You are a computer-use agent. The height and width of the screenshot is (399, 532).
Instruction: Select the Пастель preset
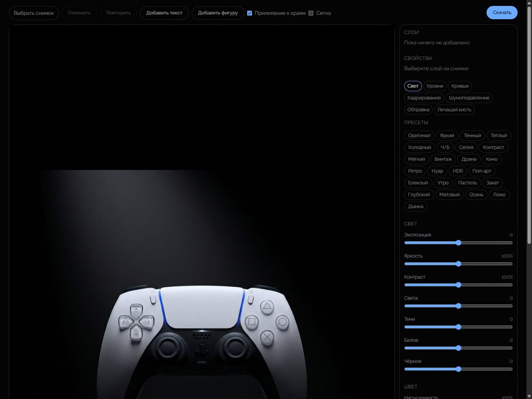click(467, 183)
